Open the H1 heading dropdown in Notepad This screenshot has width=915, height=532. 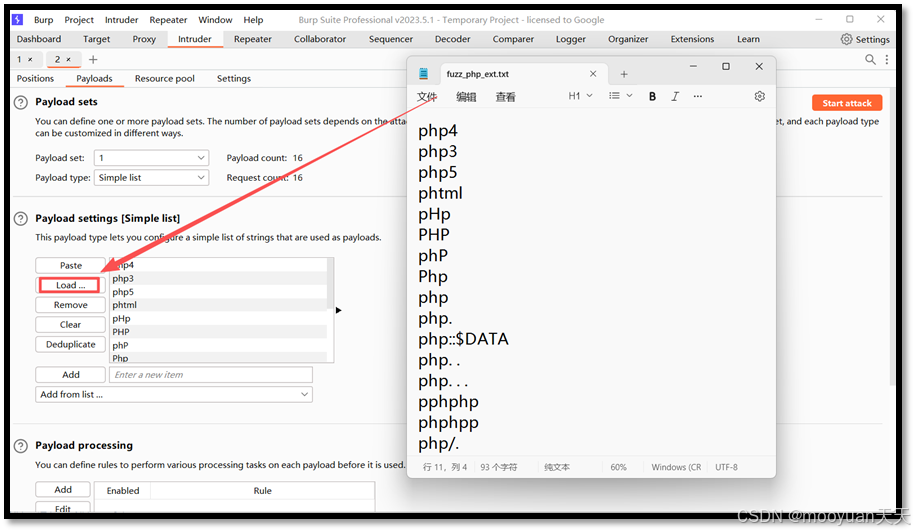pos(580,96)
